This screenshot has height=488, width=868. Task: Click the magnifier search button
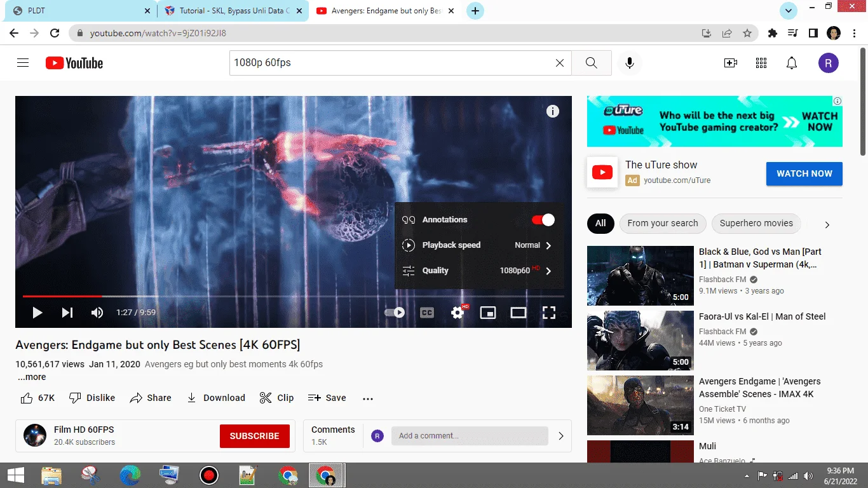(591, 63)
